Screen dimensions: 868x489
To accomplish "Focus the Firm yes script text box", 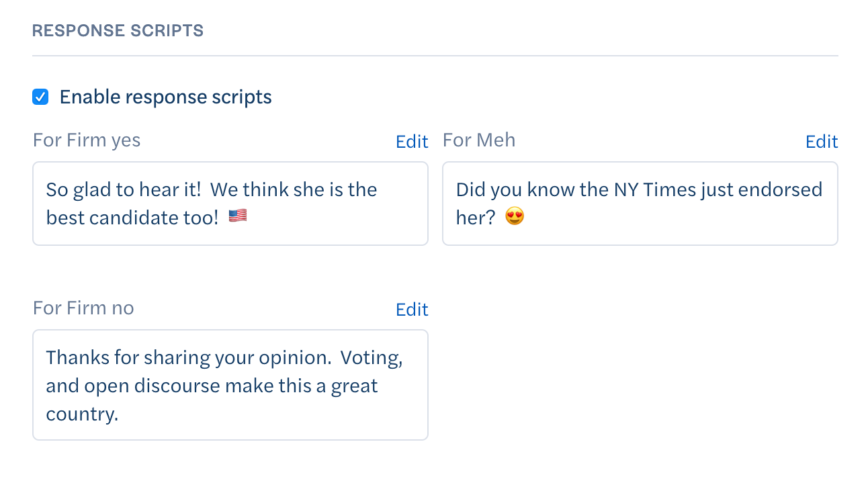I will (230, 204).
